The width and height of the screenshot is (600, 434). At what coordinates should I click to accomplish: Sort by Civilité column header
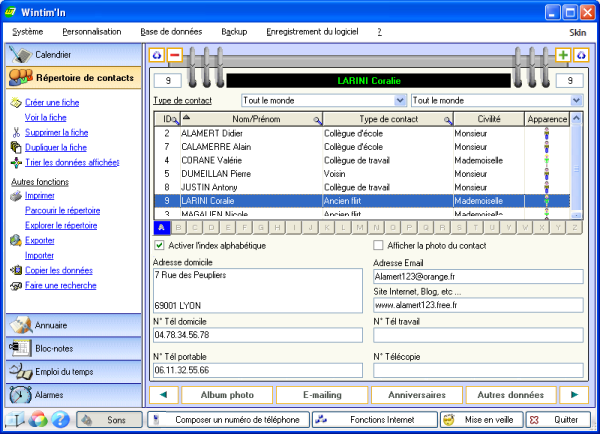[x=489, y=119]
